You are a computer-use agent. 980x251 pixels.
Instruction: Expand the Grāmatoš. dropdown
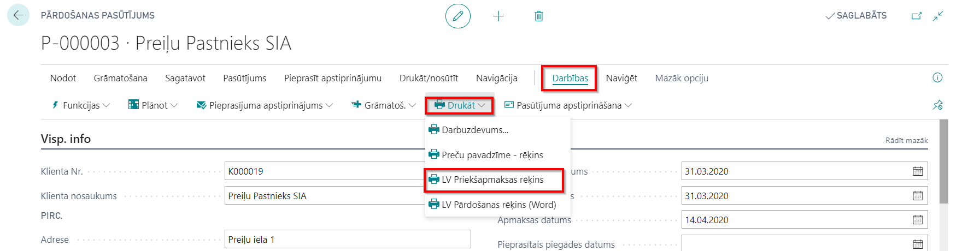point(384,105)
